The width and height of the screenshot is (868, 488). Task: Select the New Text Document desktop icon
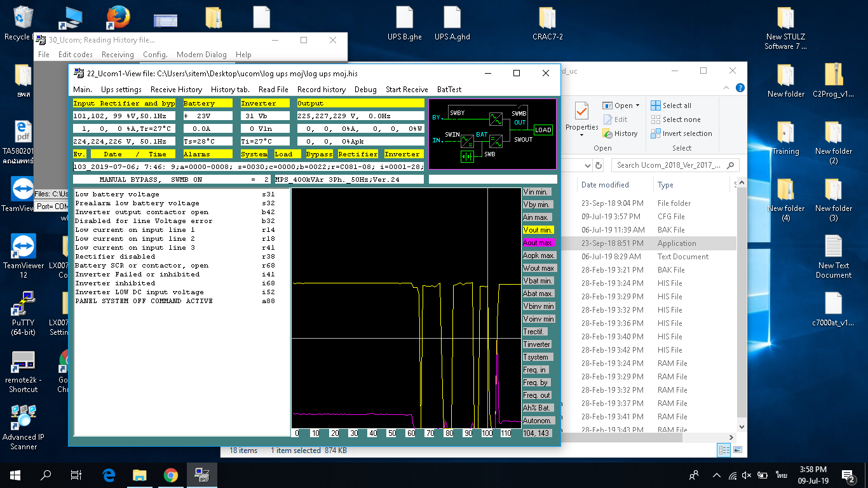(x=834, y=257)
